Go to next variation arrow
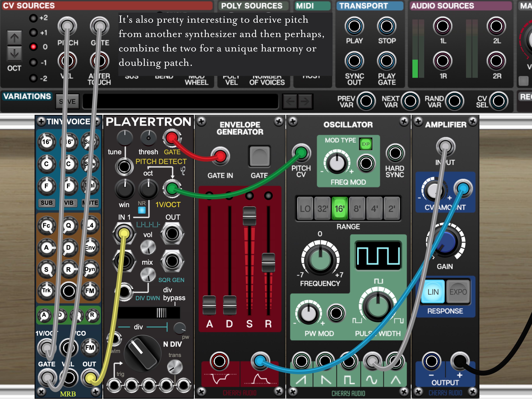Image resolution: width=532 pixels, height=399 pixels. [305, 102]
